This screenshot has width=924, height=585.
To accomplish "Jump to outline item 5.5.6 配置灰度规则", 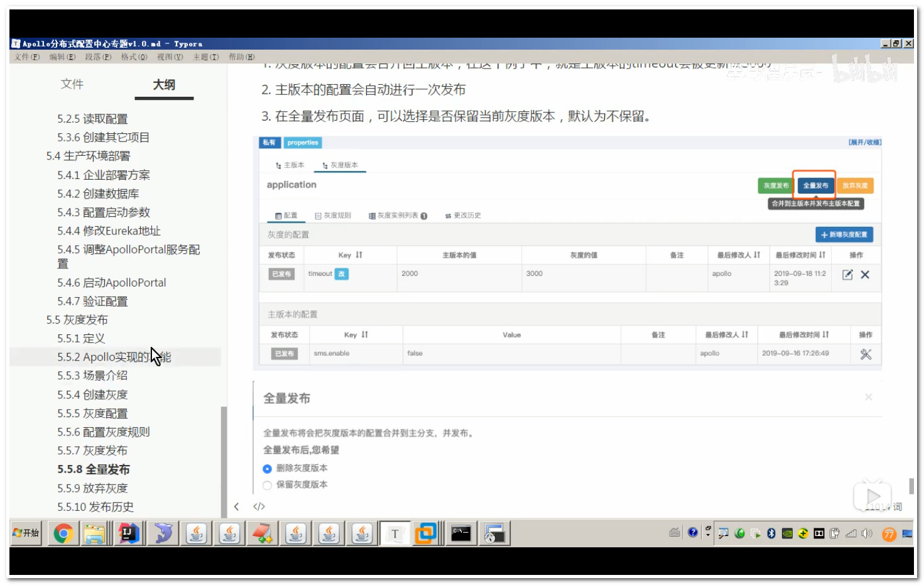I will point(104,432).
